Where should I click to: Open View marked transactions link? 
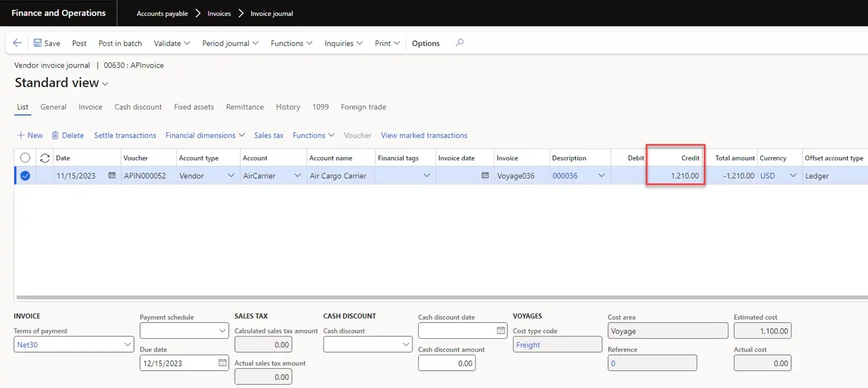tap(424, 135)
